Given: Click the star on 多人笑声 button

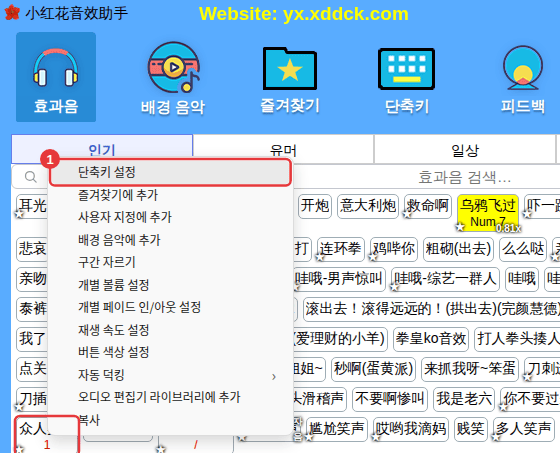Looking at the screenshot, I should (x=496, y=437).
